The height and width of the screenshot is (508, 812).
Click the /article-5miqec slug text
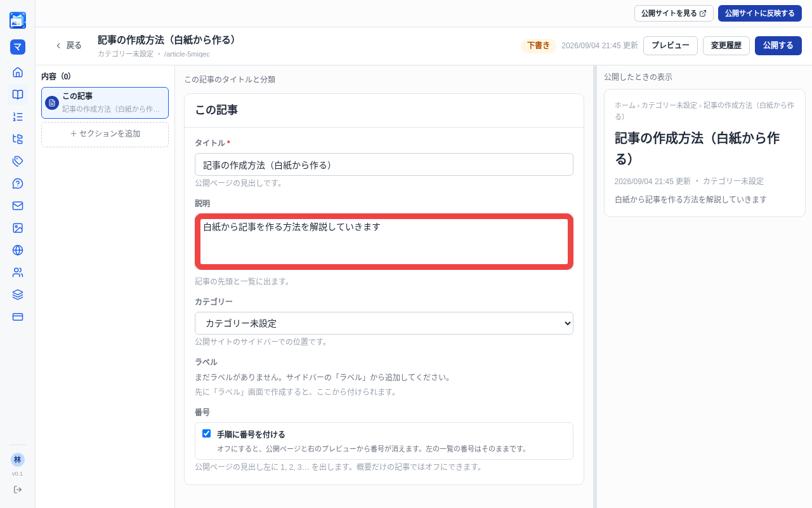tap(187, 54)
